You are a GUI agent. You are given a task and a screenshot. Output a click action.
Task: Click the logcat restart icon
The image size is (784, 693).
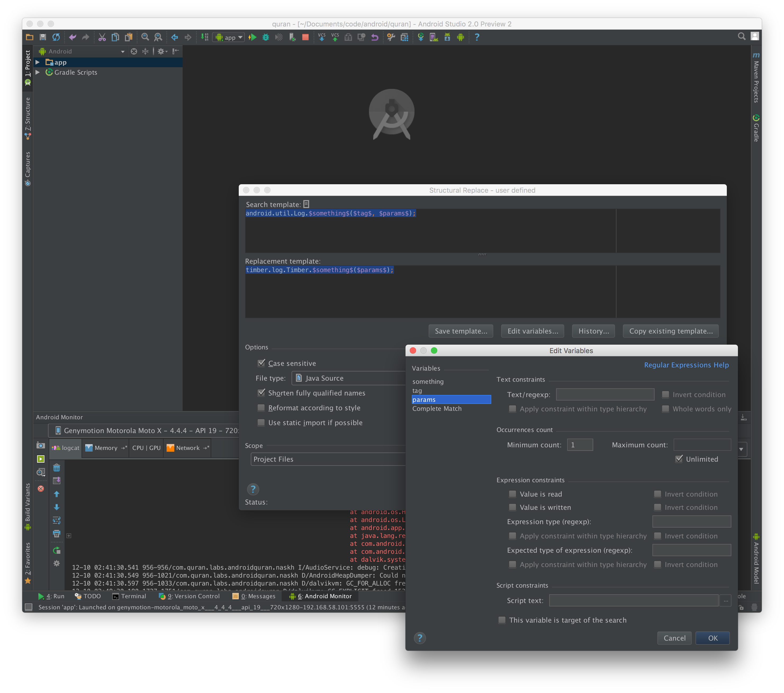click(x=57, y=550)
